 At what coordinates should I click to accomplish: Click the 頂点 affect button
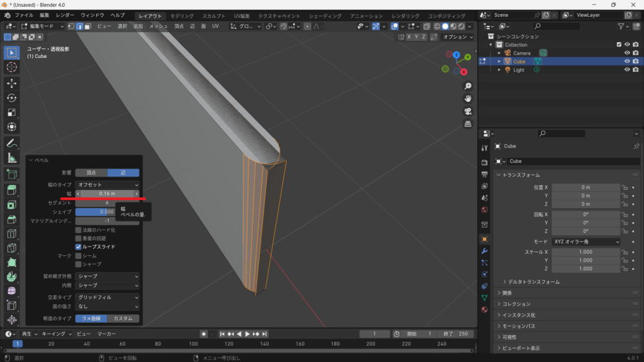[91, 173]
